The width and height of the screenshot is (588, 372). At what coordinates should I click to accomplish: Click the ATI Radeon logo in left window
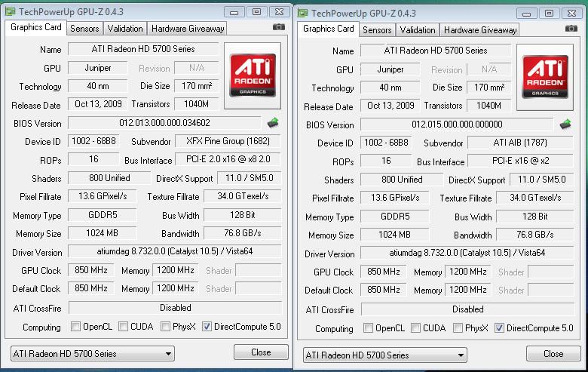(x=253, y=75)
